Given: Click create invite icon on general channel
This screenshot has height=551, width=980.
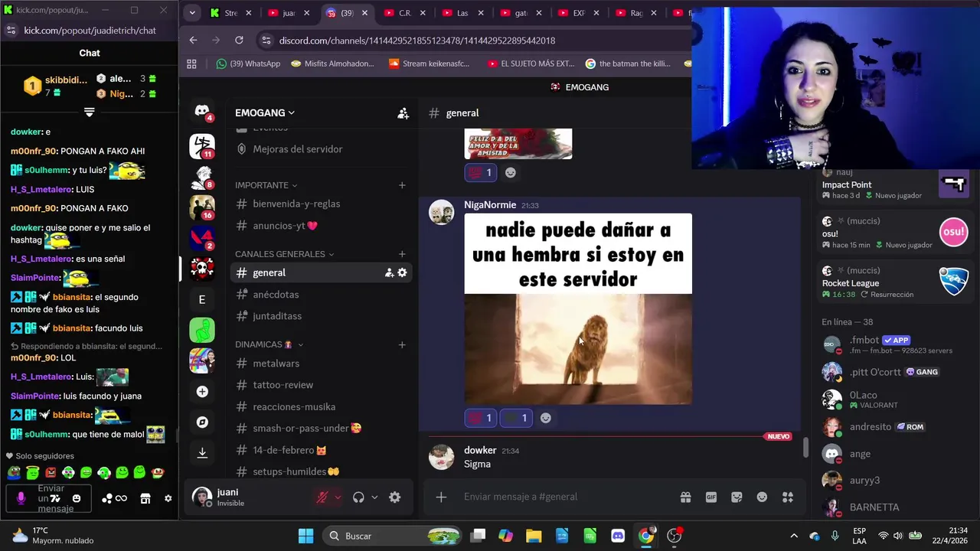Looking at the screenshot, I should [x=389, y=272].
